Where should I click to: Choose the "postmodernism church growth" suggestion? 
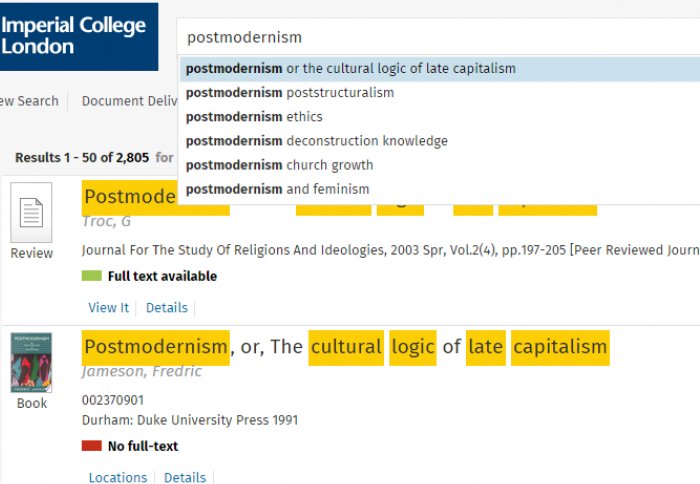tap(279, 165)
